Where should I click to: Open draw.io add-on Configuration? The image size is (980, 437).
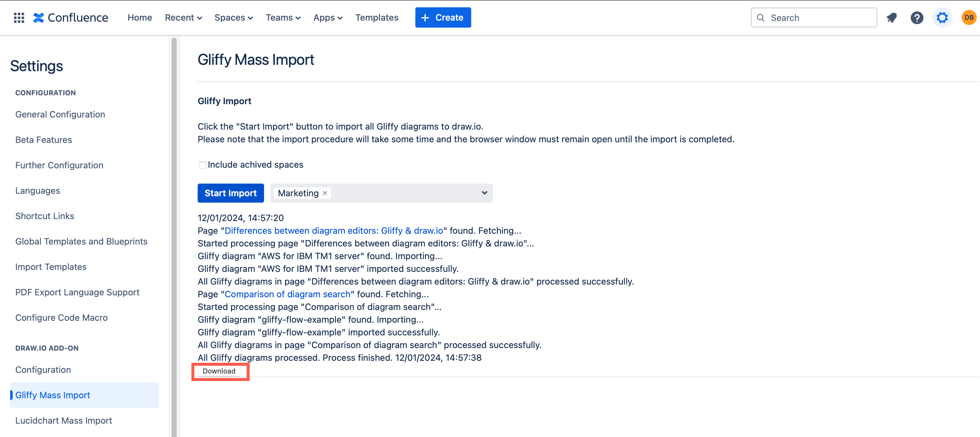43,370
